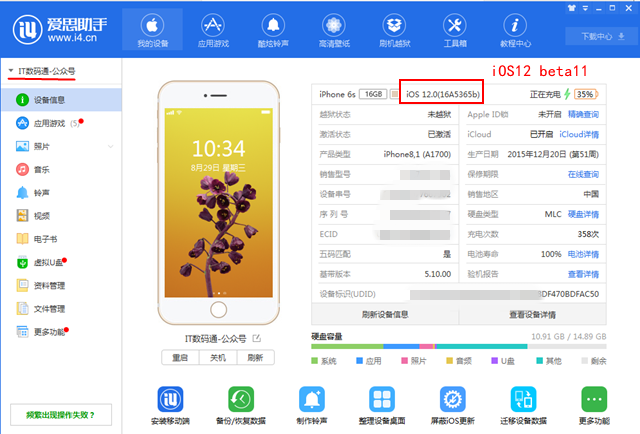Screen dimensions: 640x434
Task: Click the 刷新设备信息 button
Action: (385, 314)
